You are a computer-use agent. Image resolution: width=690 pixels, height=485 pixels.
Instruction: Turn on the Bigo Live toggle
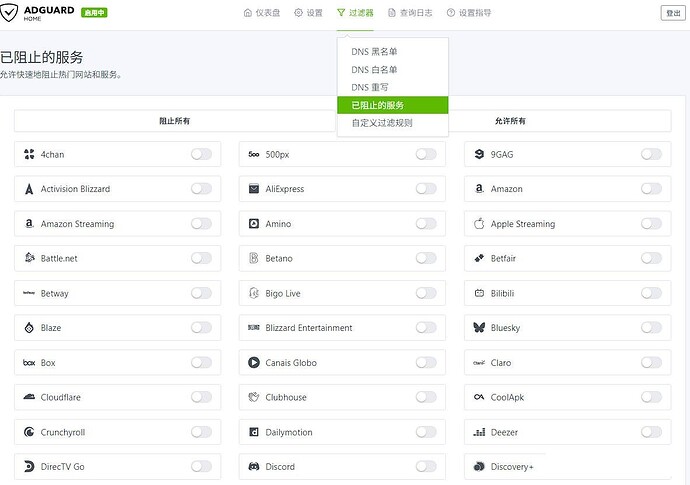(426, 293)
